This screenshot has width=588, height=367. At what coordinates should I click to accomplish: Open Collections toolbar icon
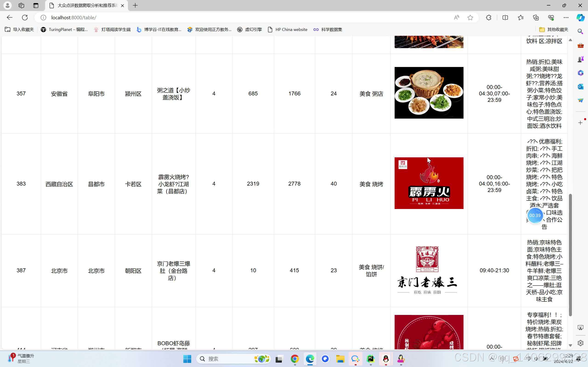click(536, 17)
